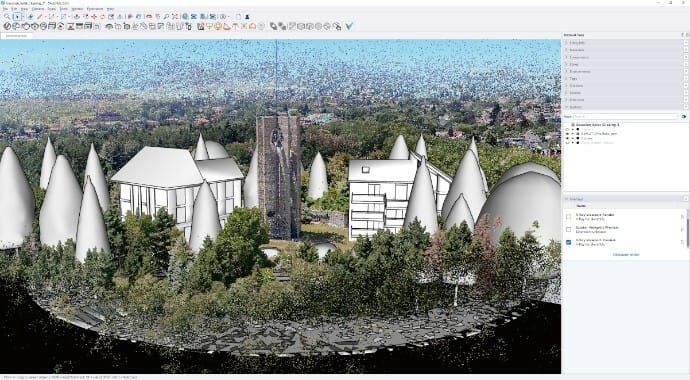
Task: Expand the Components panel
Action: [x=623, y=57]
